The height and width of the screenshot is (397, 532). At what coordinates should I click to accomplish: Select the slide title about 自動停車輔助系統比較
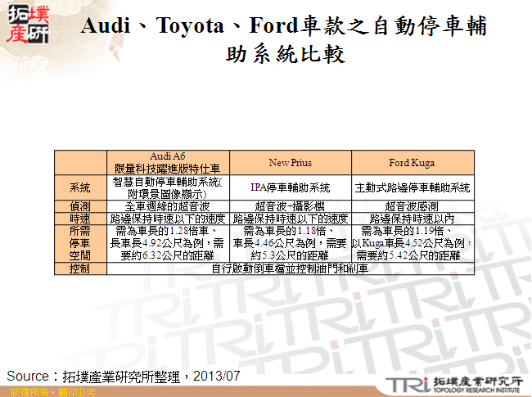tap(284, 39)
